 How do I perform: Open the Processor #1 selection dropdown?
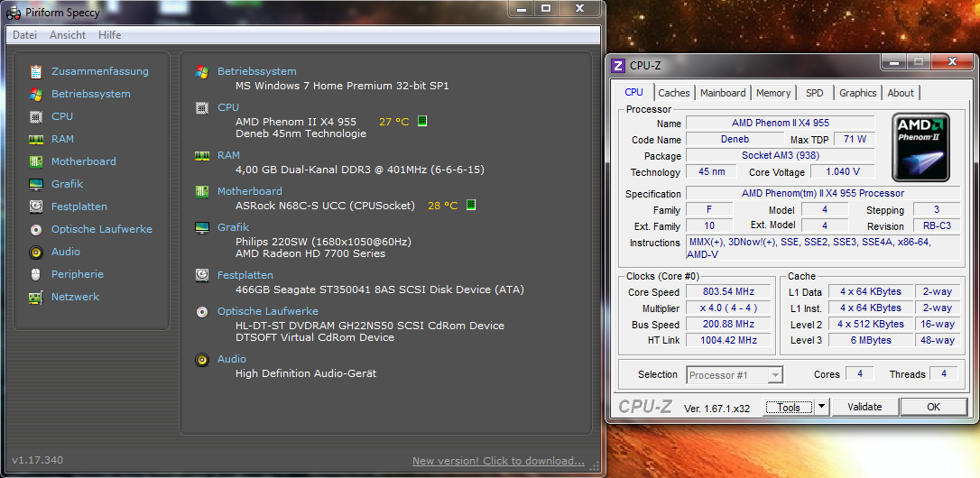click(735, 375)
